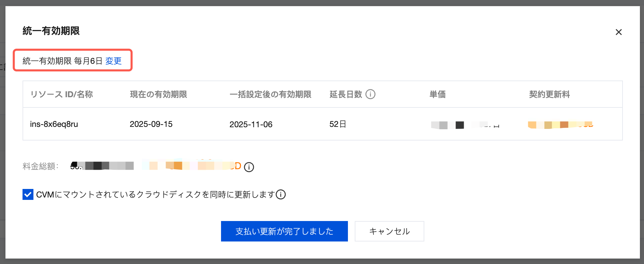Click the info icon beside 延長日数
644x264 pixels.
point(370,94)
